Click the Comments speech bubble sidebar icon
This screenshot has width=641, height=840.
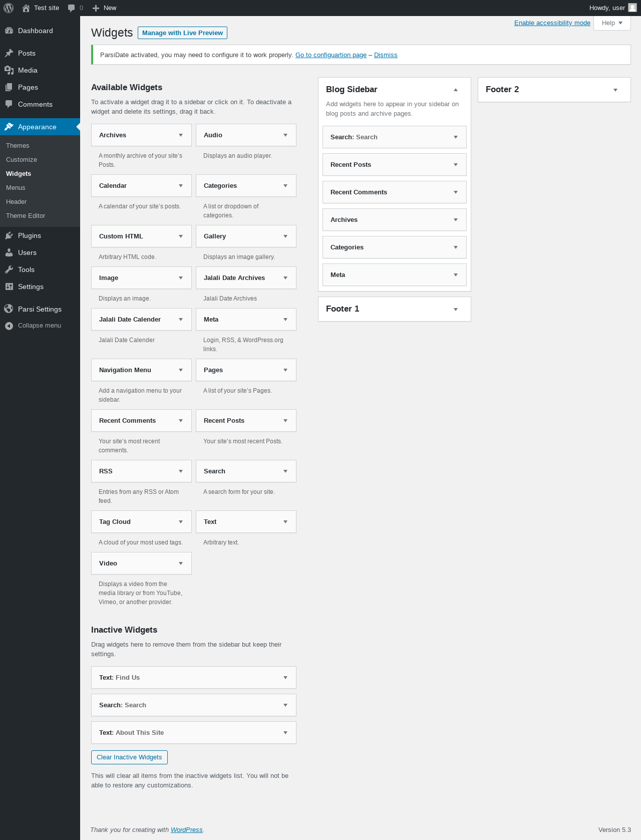click(x=9, y=104)
